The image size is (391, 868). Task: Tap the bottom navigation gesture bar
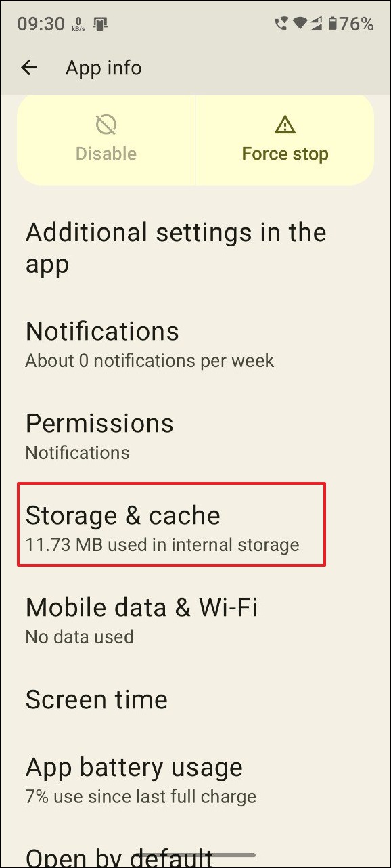click(x=195, y=856)
